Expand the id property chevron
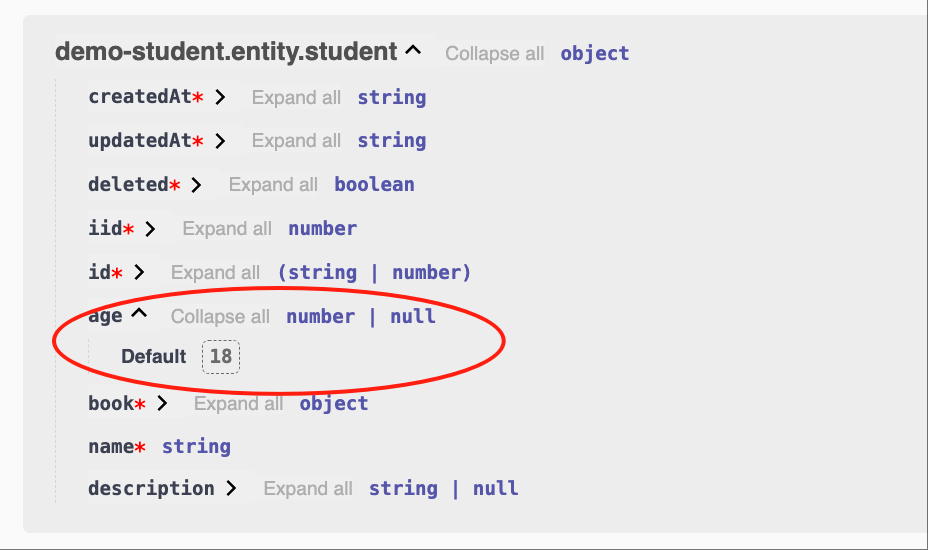The width and height of the screenshot is (928, 550). 139,272
